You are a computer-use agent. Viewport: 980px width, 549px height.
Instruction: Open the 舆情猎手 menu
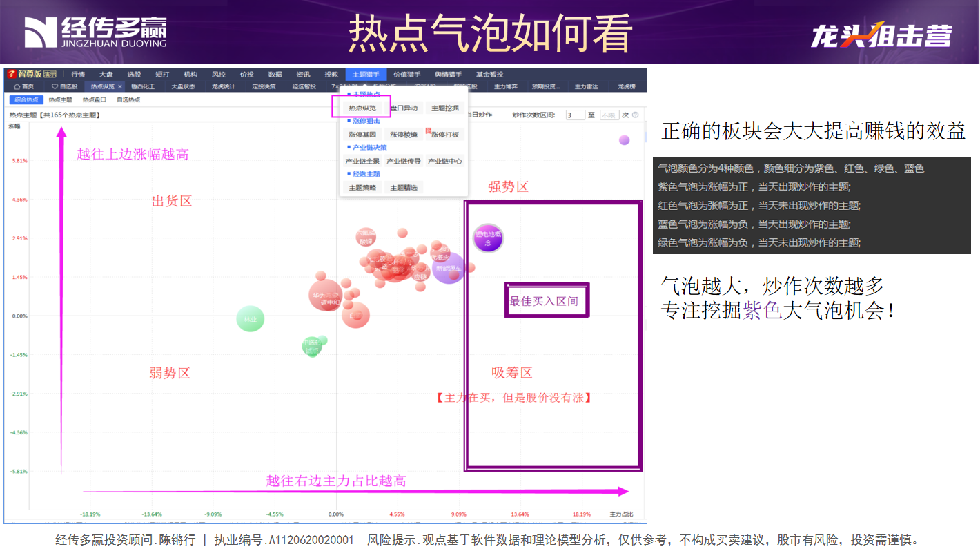click(x=449, y=75)
